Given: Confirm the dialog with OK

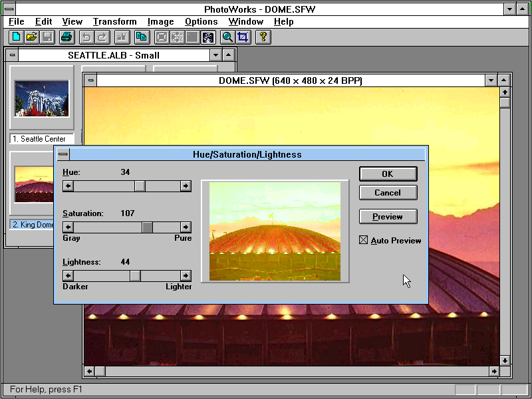Looking at the screenshot, I should 388,174.
